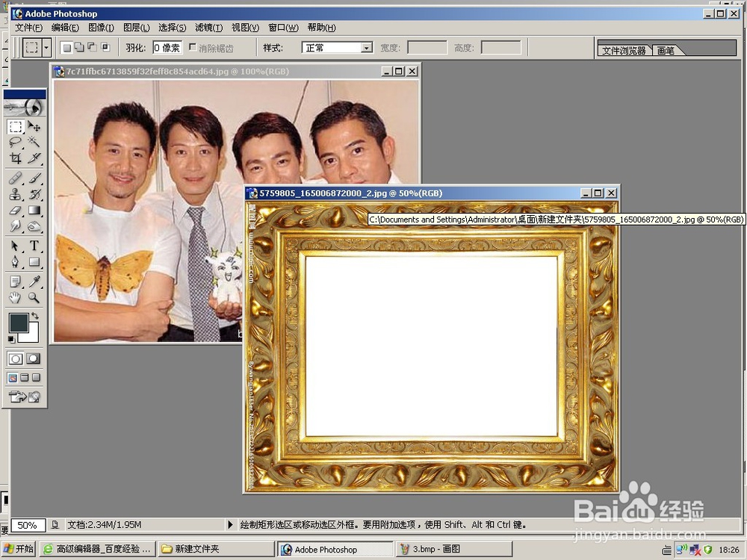Click the 羽化 feather value field
Screen dimensions: 747x560
pyautogui.click(x=167, y=48)
